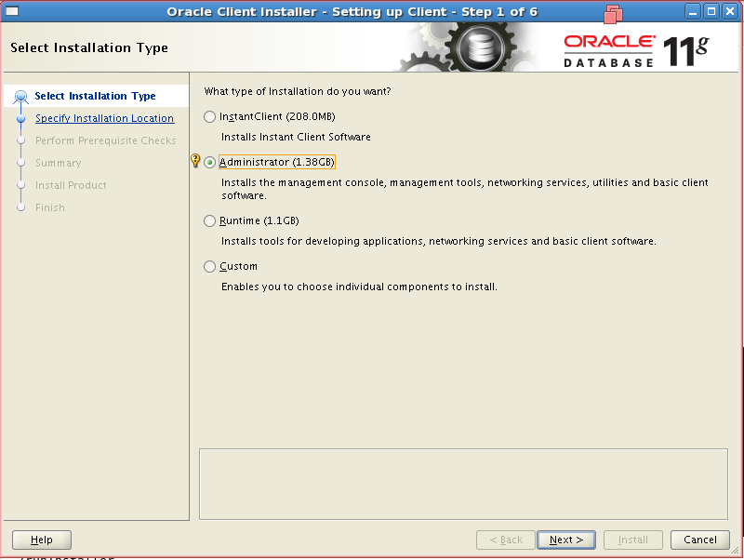Click the Summary step in sidebar
This screenshot has height=560, width=744.
point(58,163)
